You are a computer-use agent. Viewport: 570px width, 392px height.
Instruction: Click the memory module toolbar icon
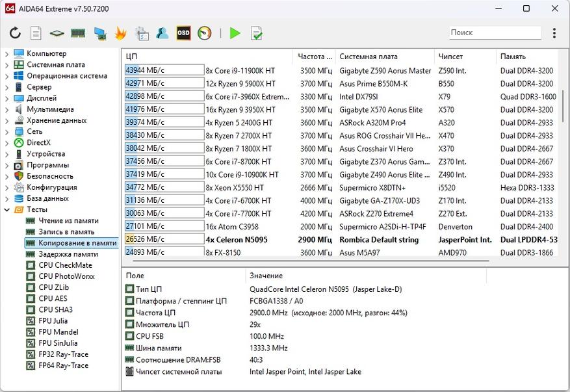78,33
